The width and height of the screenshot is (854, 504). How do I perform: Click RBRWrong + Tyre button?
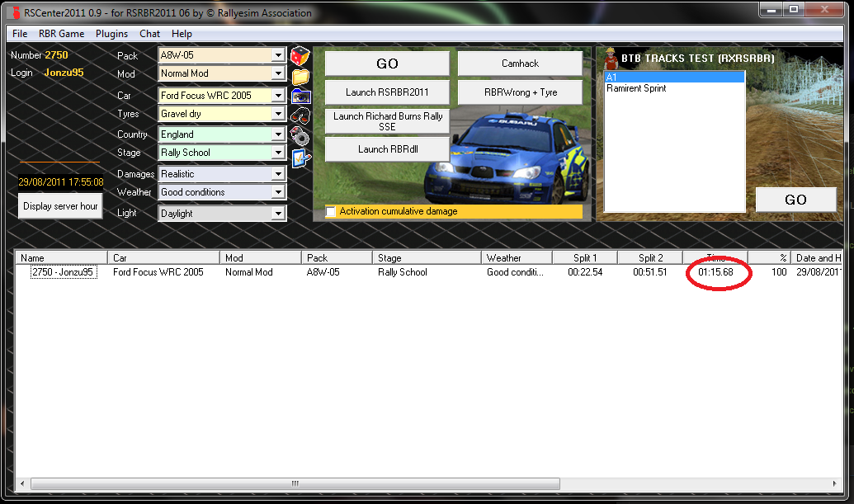pos(520,92)
